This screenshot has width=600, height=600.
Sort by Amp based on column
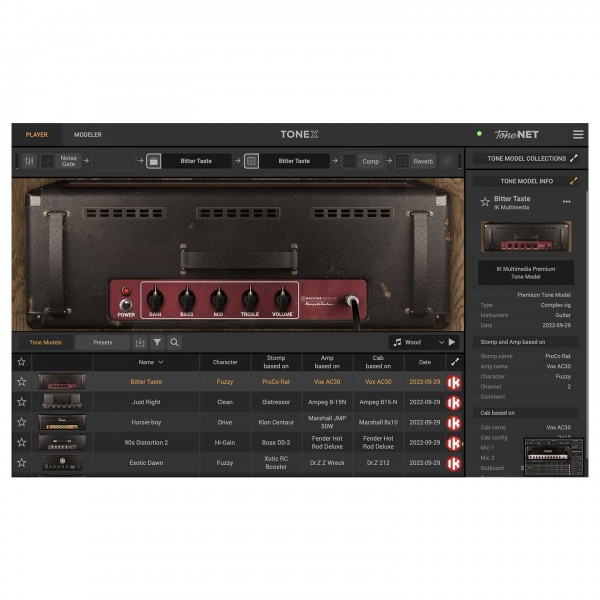point(327,362)
